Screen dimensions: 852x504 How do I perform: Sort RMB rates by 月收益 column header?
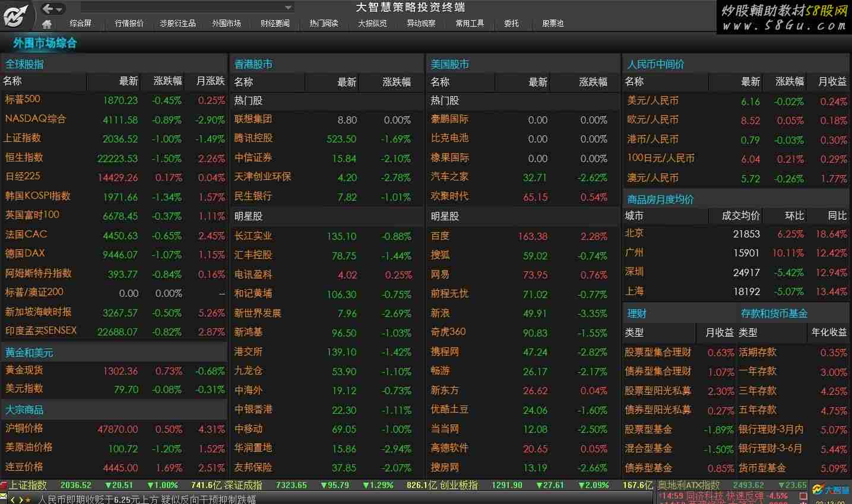click(x=832, y=81)
